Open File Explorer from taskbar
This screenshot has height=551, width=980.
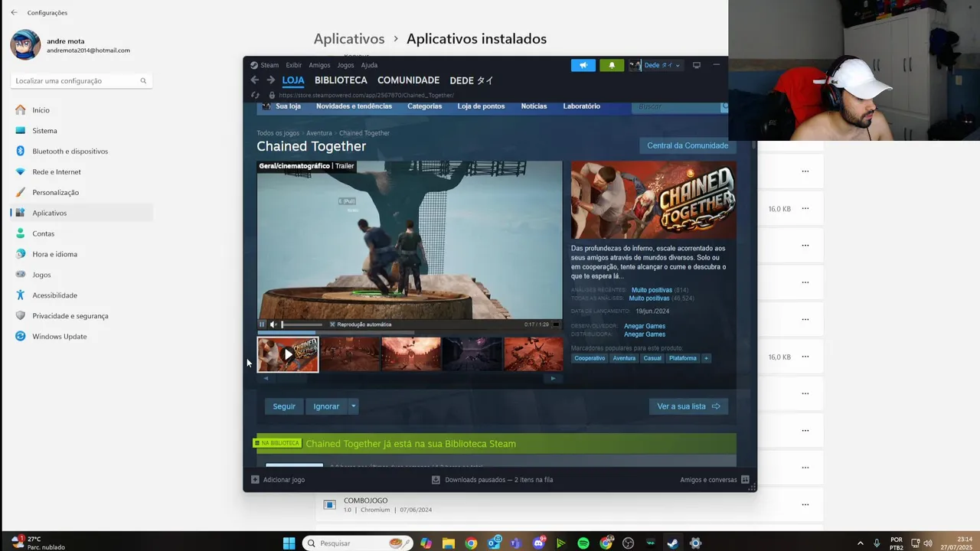(448, 543)
